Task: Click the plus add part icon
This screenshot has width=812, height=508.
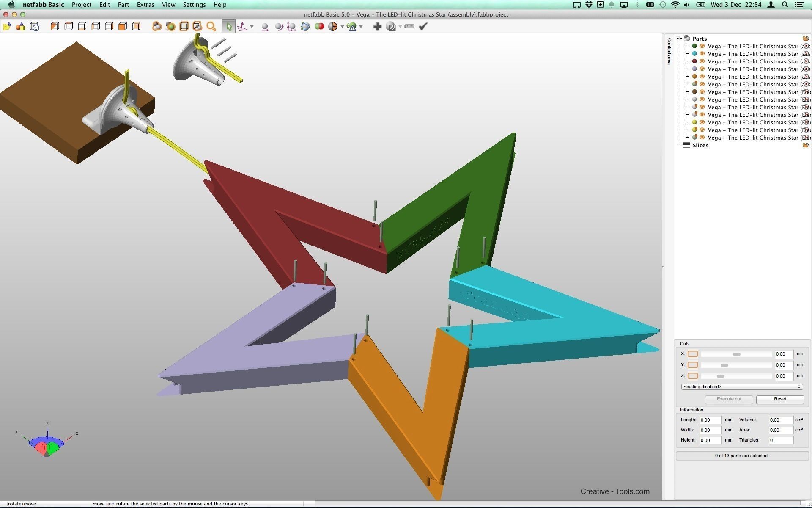Action: coord(377,27)
